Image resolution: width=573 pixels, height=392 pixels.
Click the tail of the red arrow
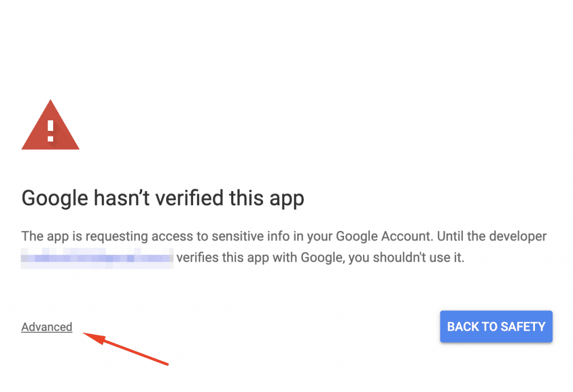click(166, 365)
